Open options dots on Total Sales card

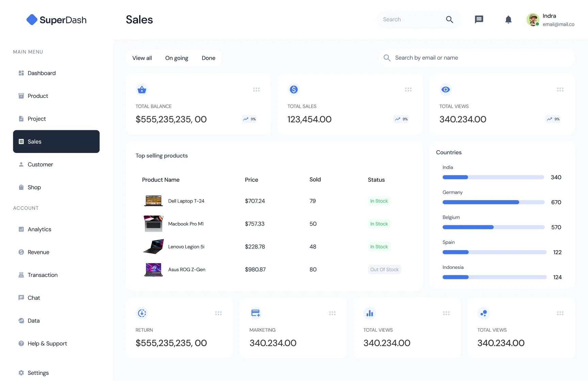click(x=408, y=90)
